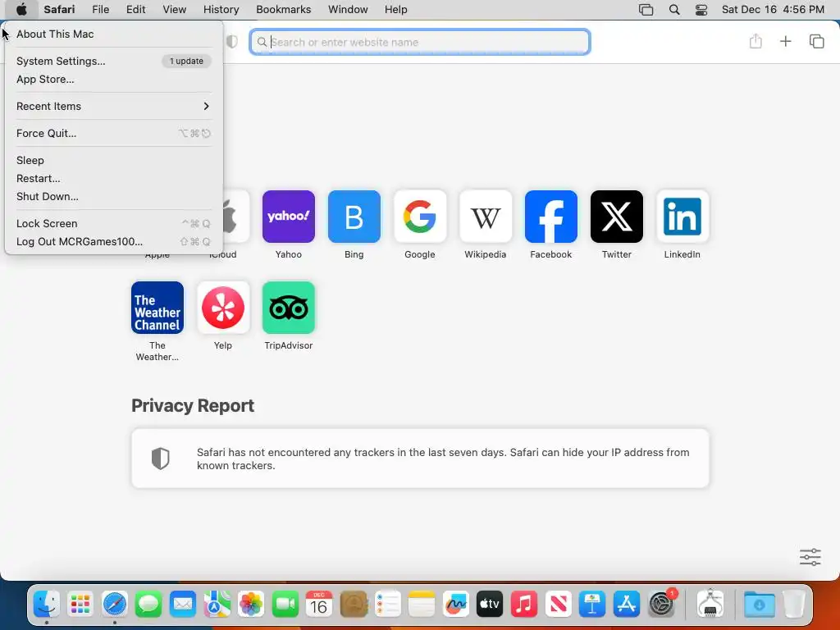Show tab overview in Safari toolbar
The image size is (840, 630).
coord(816,41)
